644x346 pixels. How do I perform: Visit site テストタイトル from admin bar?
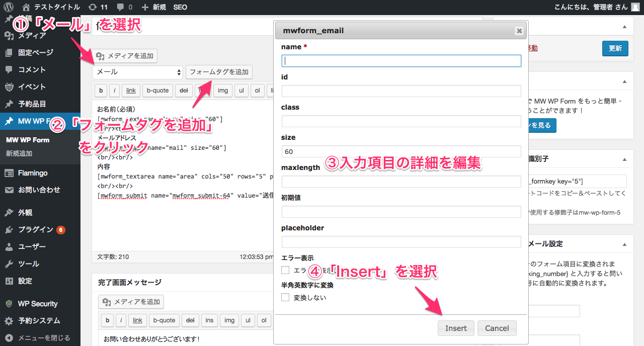point(51,7)
